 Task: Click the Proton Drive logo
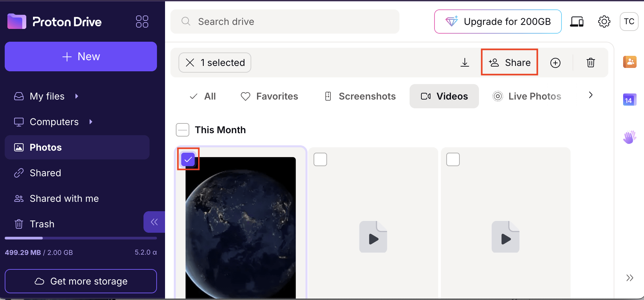coord(55,22)
